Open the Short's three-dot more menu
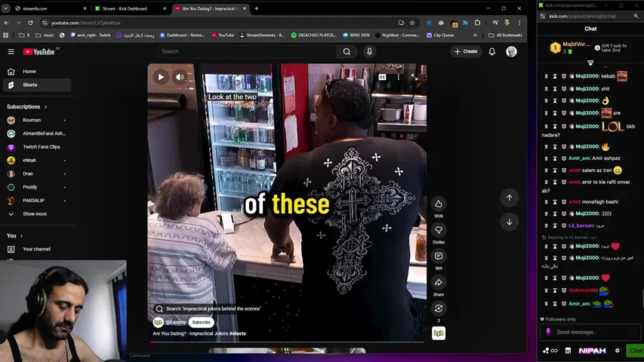Image resolution: width=644 pixels, height=362 pixels. tap(399, 77)
